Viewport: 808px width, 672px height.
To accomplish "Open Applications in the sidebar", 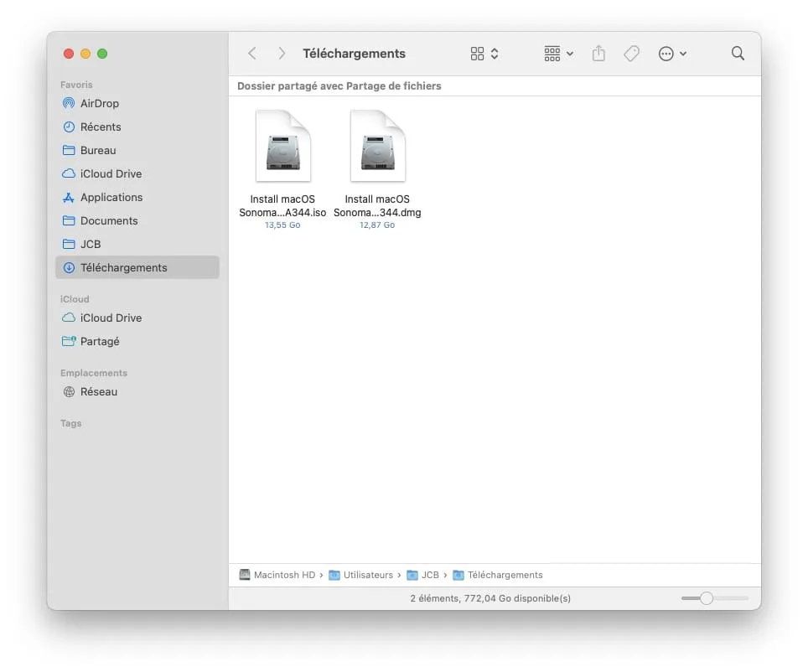I will tap(137, 197).
